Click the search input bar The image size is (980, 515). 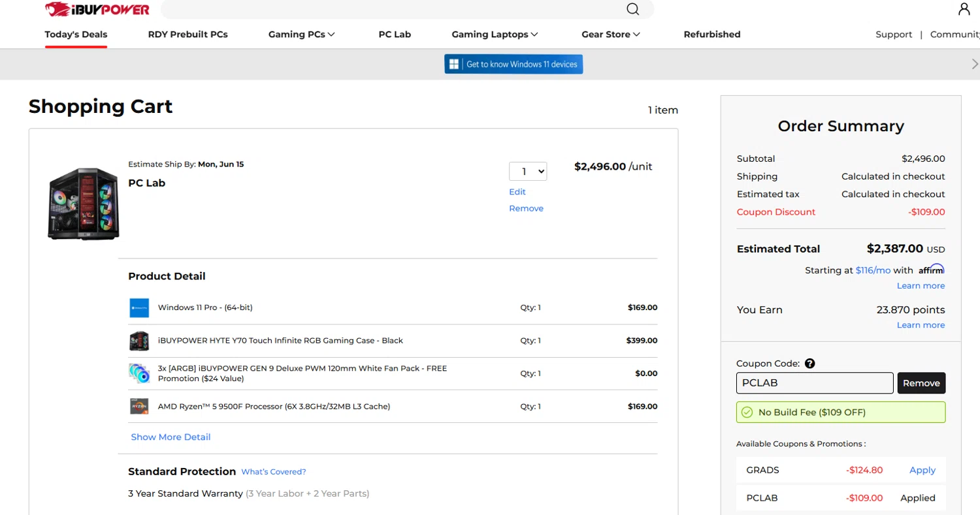[x=407, y=9]
